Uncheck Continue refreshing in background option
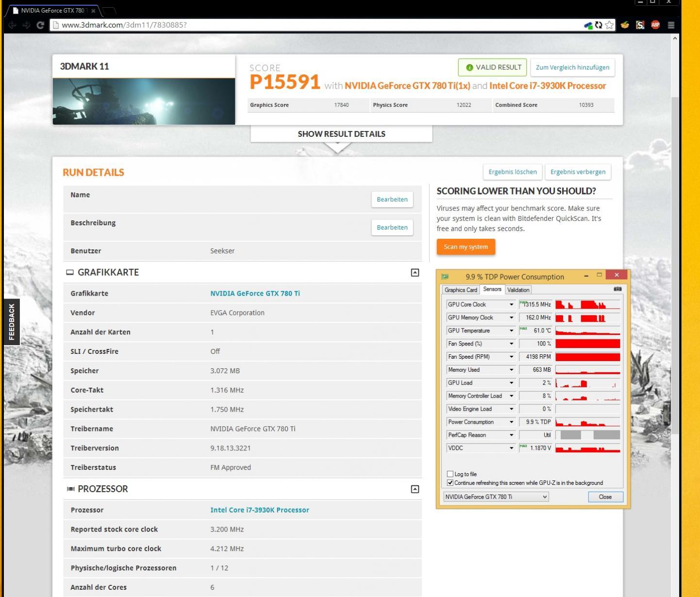The height and width of the screenshot is (597, 700). [x=450, y=483]
